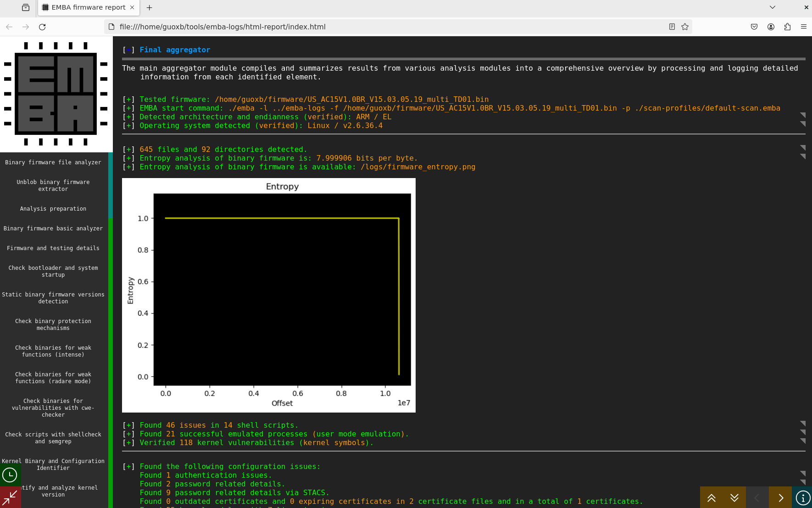Screen dimensions: 812x508
Task: Toggle reader view icon
Action: click(672, 27)
